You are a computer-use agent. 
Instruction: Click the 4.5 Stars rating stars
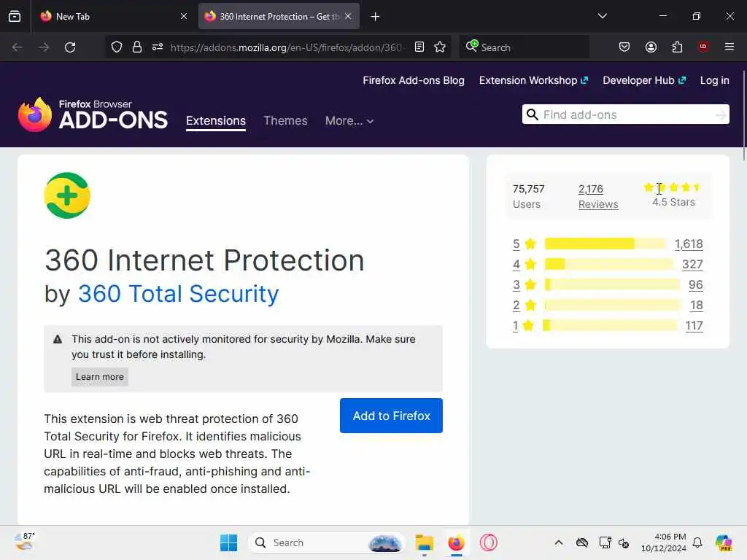(x=672, y=187)
